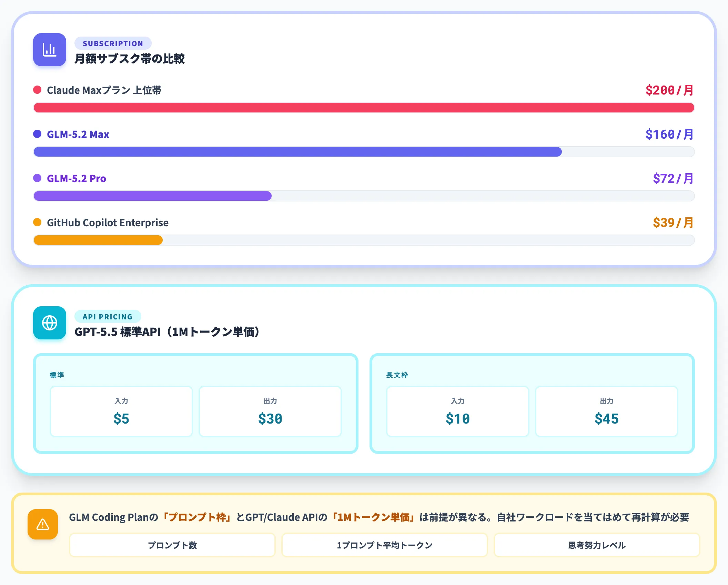Click the $72/月 price value
This screenshot has width=728, height=585.
(673, 178)
